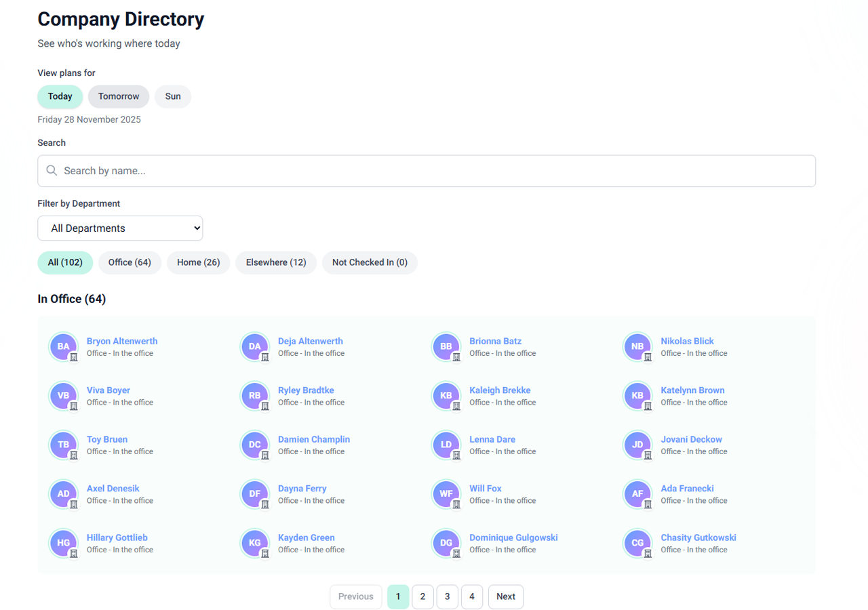Open Nikolas Blick's profile link
This screenshot has width=868, height=610.
[x=687, y=341]
